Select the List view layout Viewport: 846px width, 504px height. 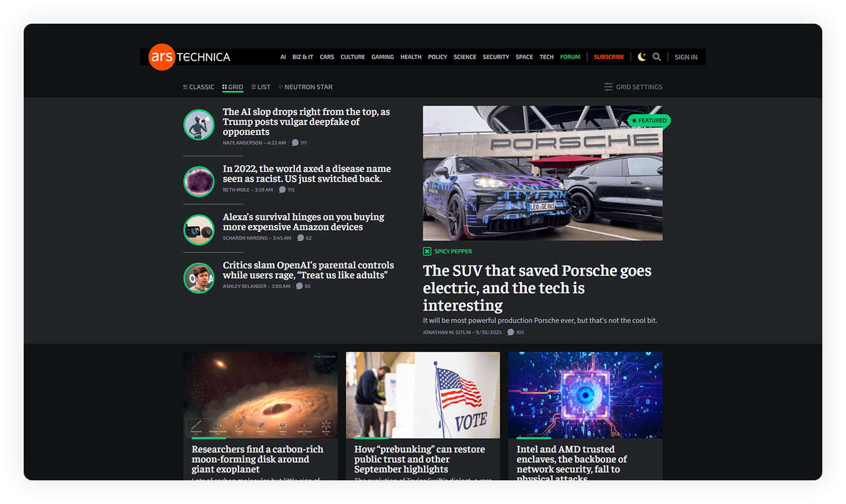[x=261, y=87]
